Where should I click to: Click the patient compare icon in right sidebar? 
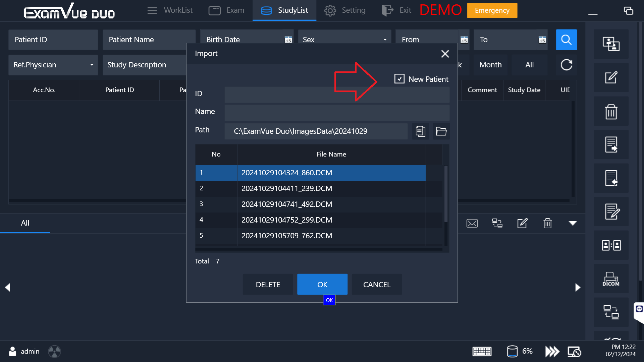point(611,245)
